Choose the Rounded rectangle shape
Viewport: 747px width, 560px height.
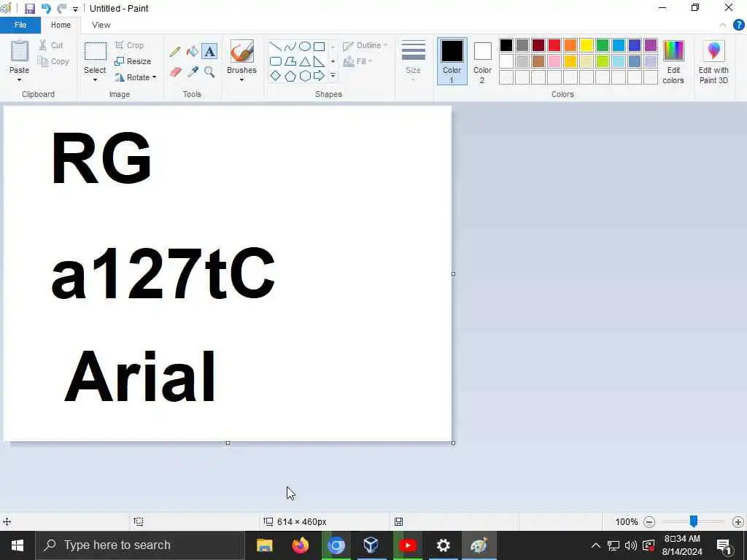click(x=275, y=61)
